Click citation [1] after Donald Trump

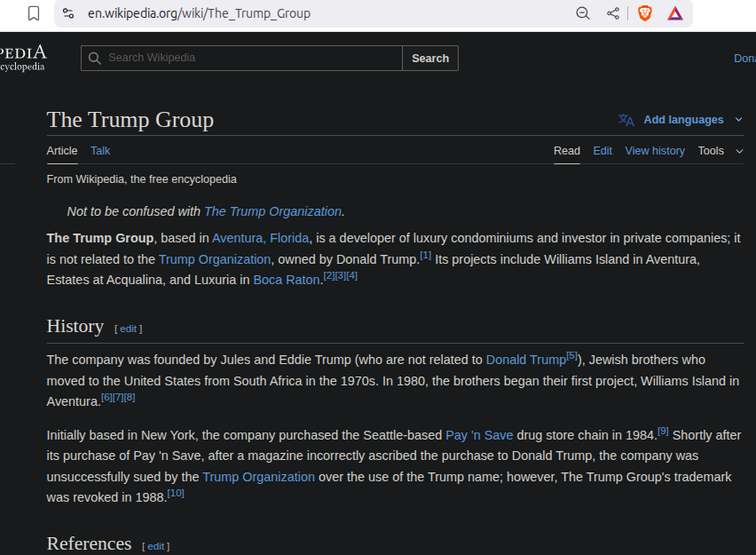tap(425, 255)
